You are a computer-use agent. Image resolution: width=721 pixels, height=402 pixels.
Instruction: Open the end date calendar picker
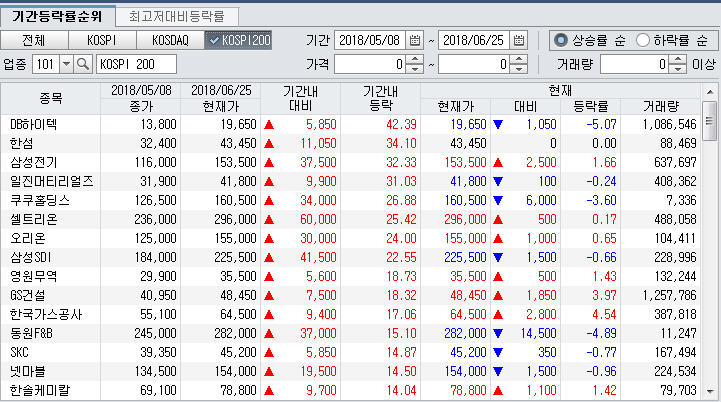tap(518, 40)
